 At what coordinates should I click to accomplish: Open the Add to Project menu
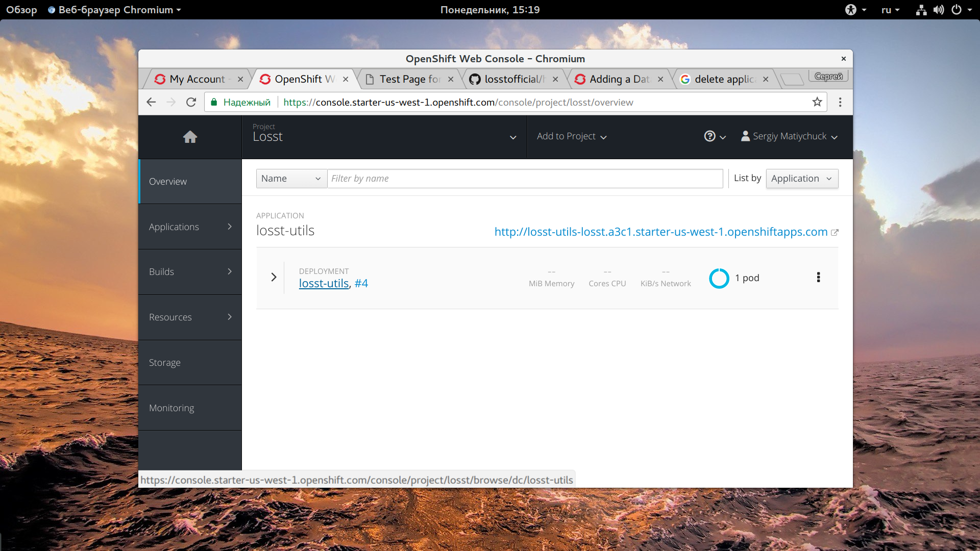coord(571,136)
